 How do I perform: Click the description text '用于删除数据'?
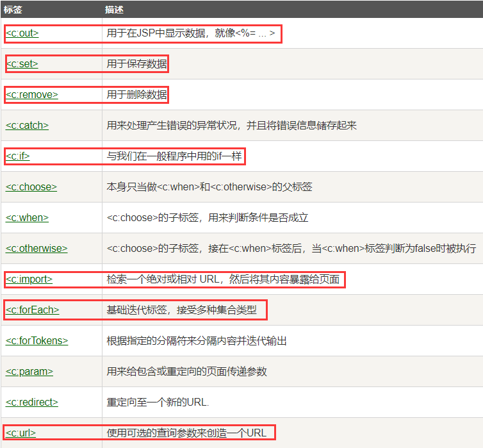pyautogui.click(x=137, y=95)
